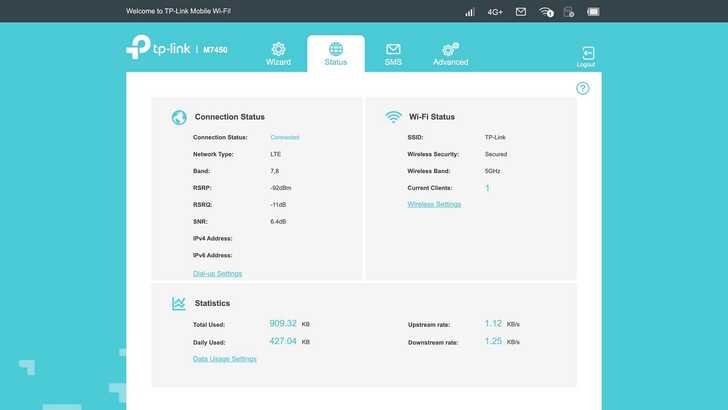Click the signal strength bars icon

click(470, 12)
